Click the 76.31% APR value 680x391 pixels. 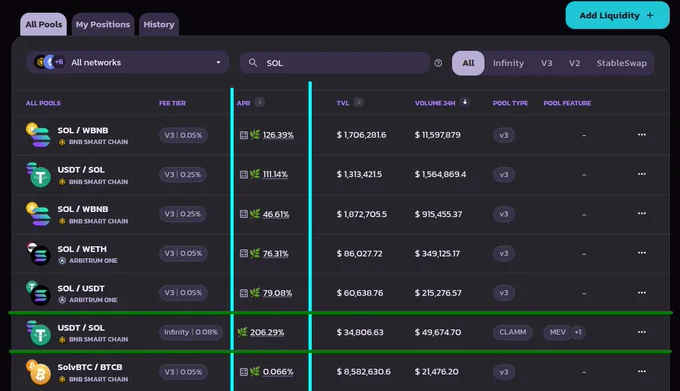(x=275, y=254)
